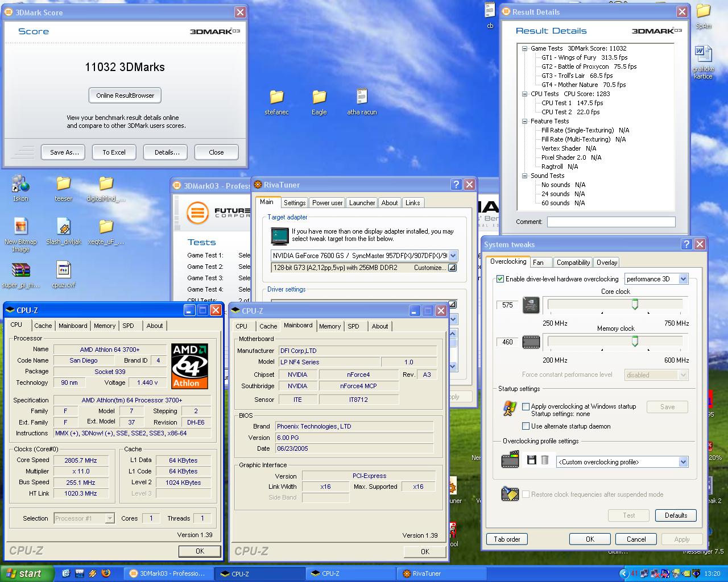
Task: Open RivaTuner Power user tab
Action: pos(327,203)
